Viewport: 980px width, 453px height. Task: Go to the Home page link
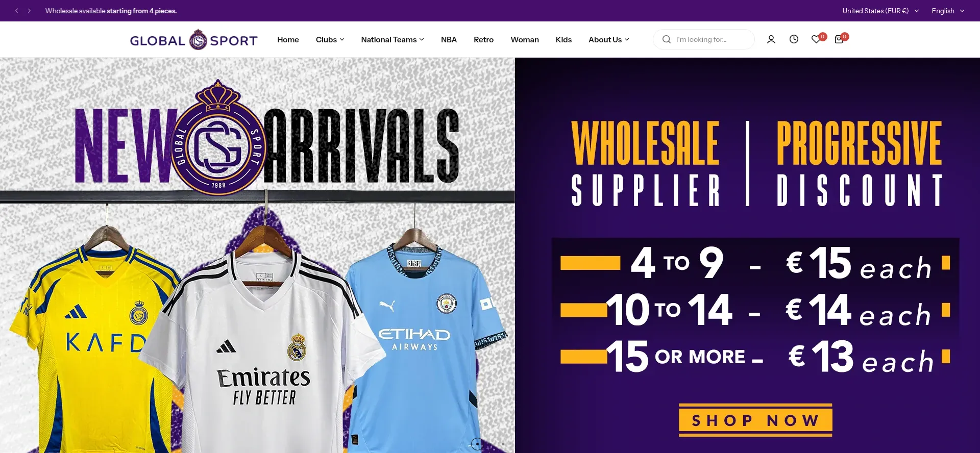pos(288,39)
